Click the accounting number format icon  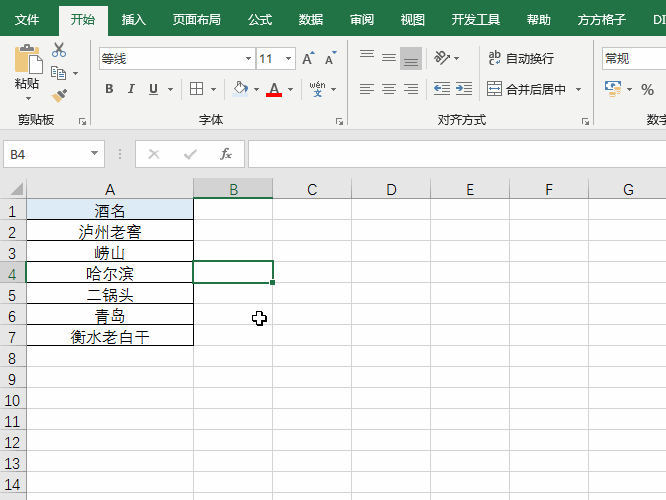613,89
